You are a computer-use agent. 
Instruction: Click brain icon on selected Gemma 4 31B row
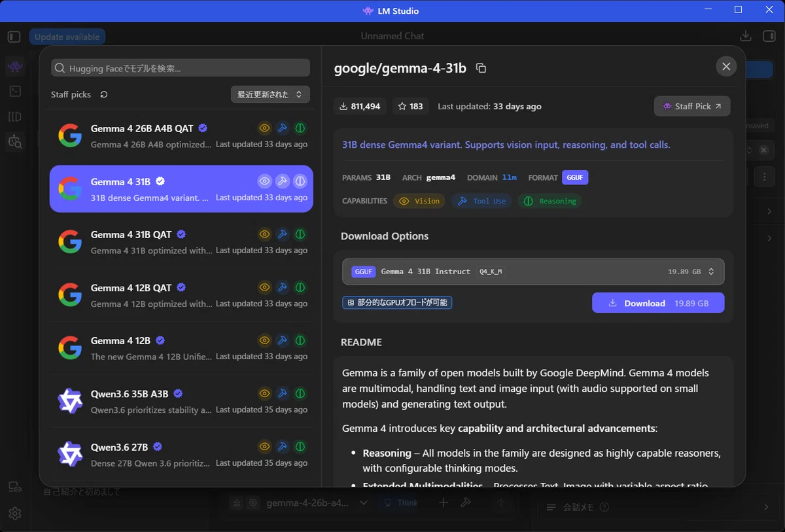(300, 181)
